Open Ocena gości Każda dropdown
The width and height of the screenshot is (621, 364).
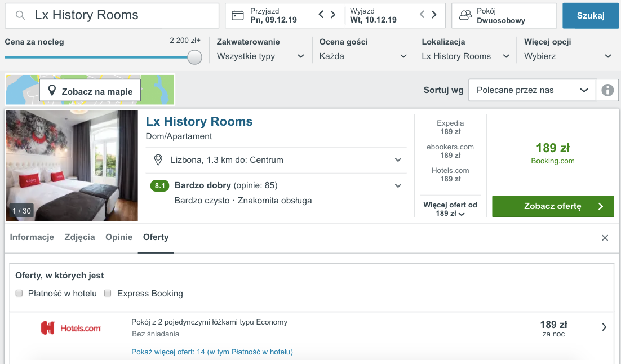click(x=363, y=56)
